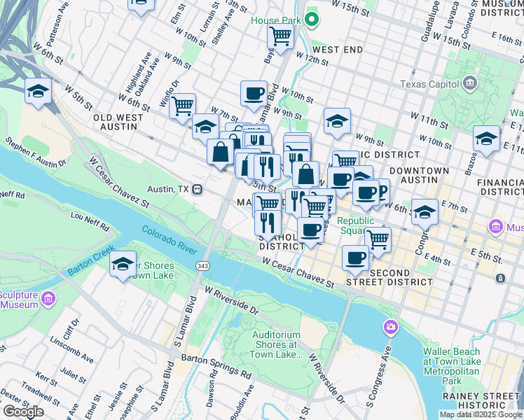
Task: Click the 'E 4th St' street label
Action: pos(437,259)
